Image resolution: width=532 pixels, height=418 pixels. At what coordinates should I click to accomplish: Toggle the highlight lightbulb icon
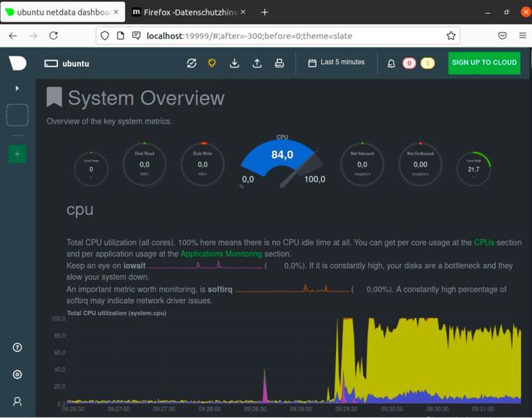[x=212, y=63]
